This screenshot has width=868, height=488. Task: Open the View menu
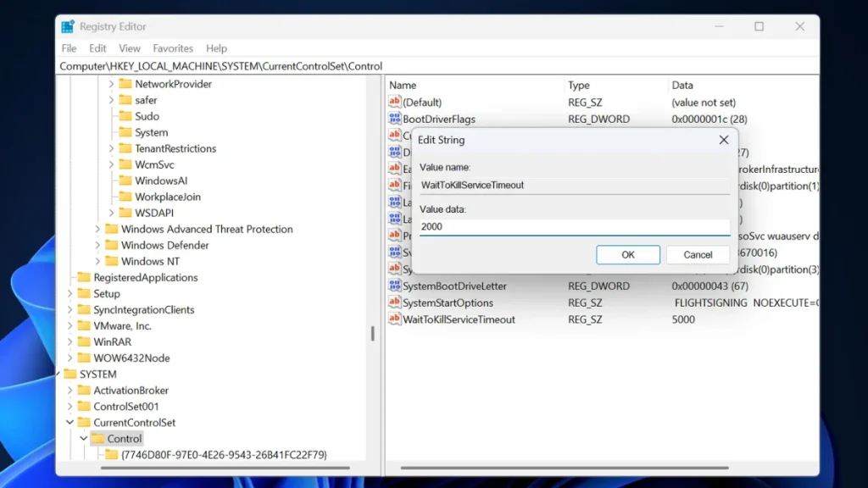[130, 48]
